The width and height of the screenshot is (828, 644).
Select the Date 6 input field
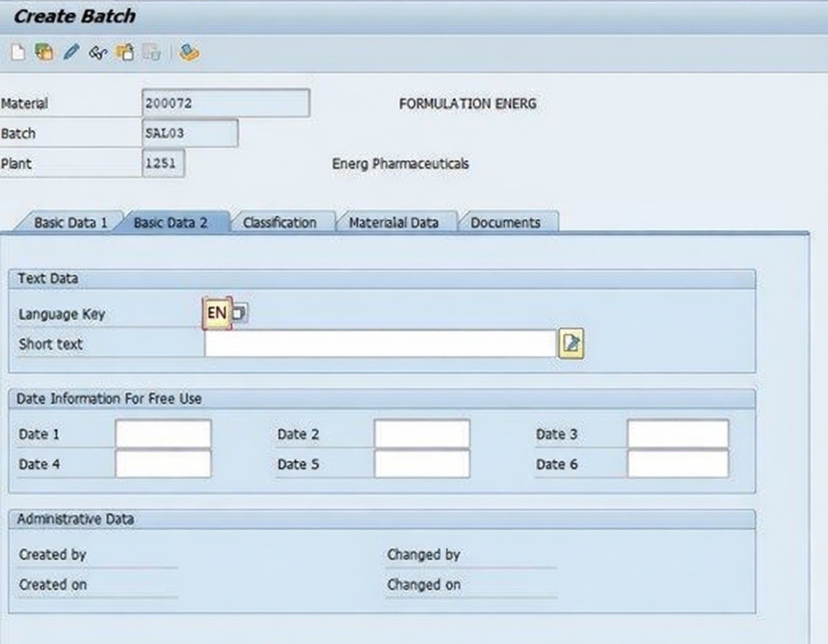pyautogui.click(x=678, y=464)
